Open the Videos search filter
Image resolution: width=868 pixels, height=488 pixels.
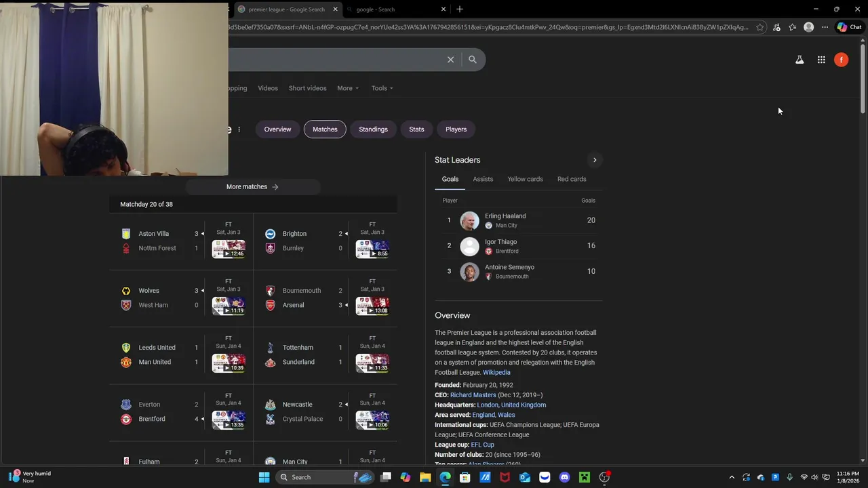(x=268, y=88)
